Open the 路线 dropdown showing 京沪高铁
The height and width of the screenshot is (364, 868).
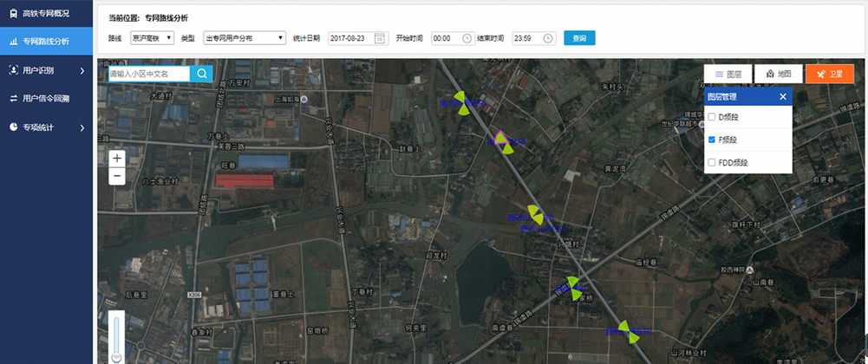coord(151,38)
